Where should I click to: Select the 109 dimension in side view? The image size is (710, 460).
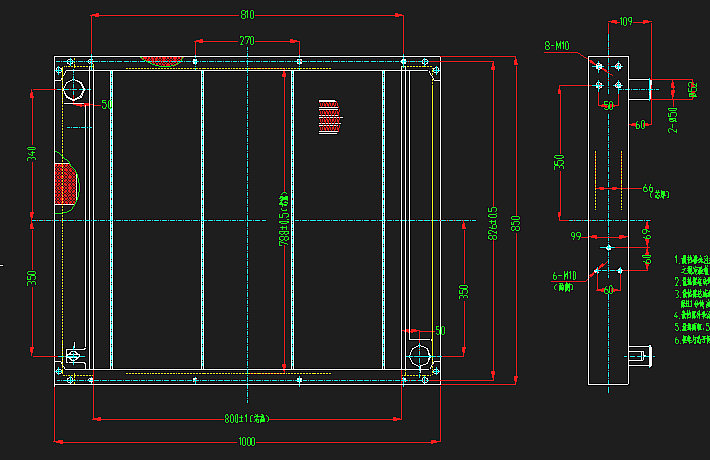[x=626, y=21]
